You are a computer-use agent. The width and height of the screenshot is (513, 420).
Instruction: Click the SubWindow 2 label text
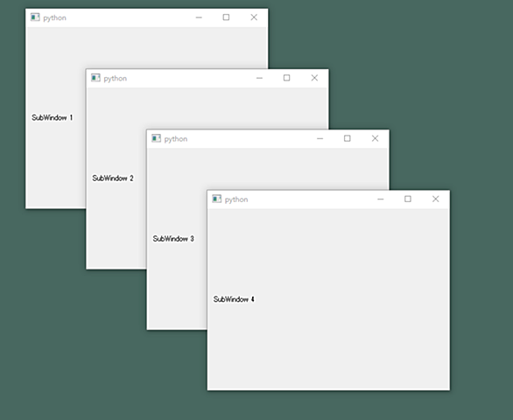tap(113, 178)
